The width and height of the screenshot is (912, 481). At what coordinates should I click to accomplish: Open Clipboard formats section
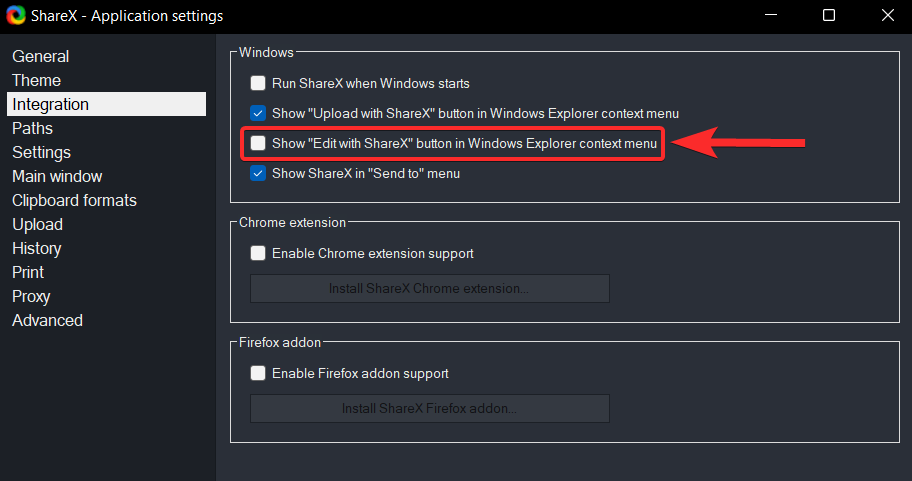[74, 200]
